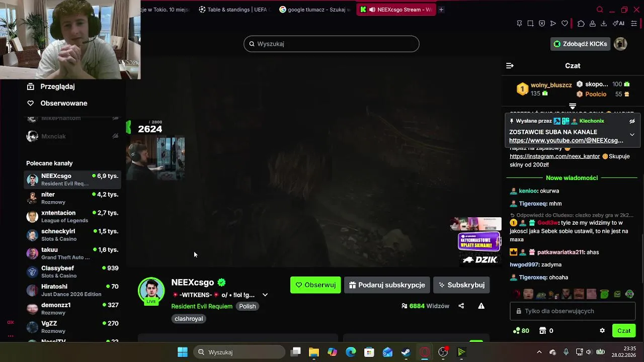Screen dimensions: 644x362
Task: Select the NEEXcsgo Stream tab
Action: (396, 10)
